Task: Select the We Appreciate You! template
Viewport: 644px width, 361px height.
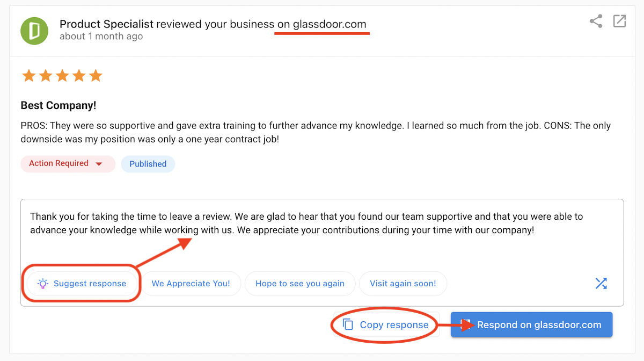Action: pyautogui.click(x=191, y=283)
